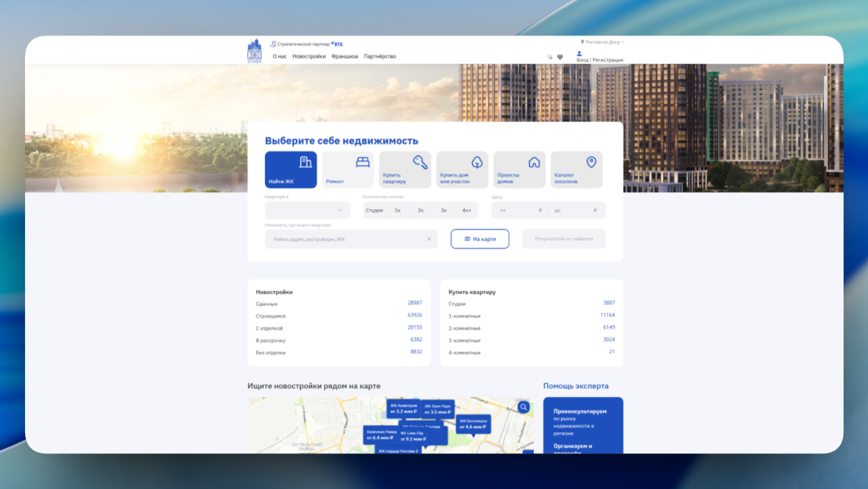Toggle the 4к+ room filter
The height and width of the screenshot is (489, 868).
pyautogui.click(x=466, y=211)
